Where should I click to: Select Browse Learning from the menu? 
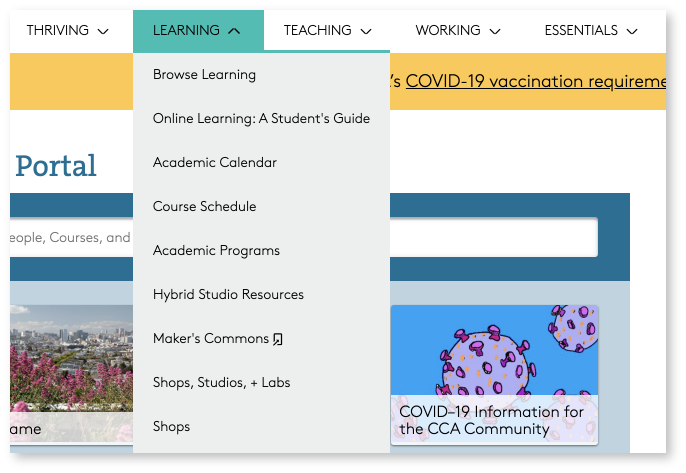point(204,74)
